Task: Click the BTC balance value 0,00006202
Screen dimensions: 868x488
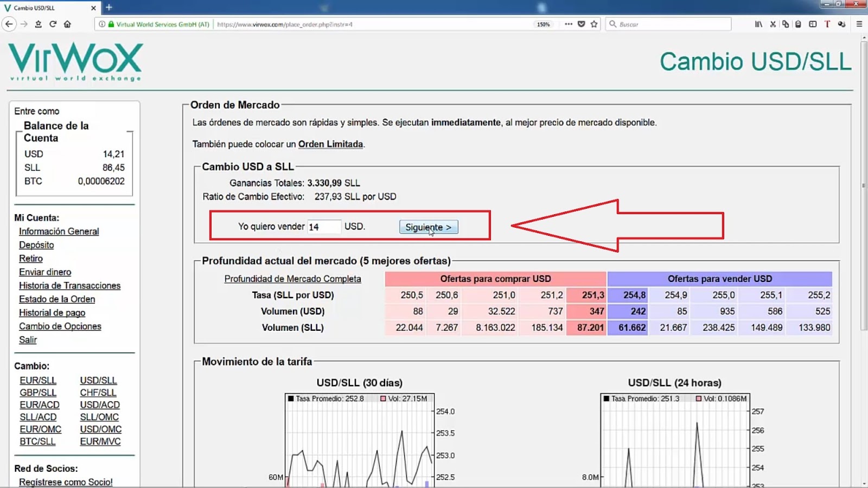Action: point(101,181)
